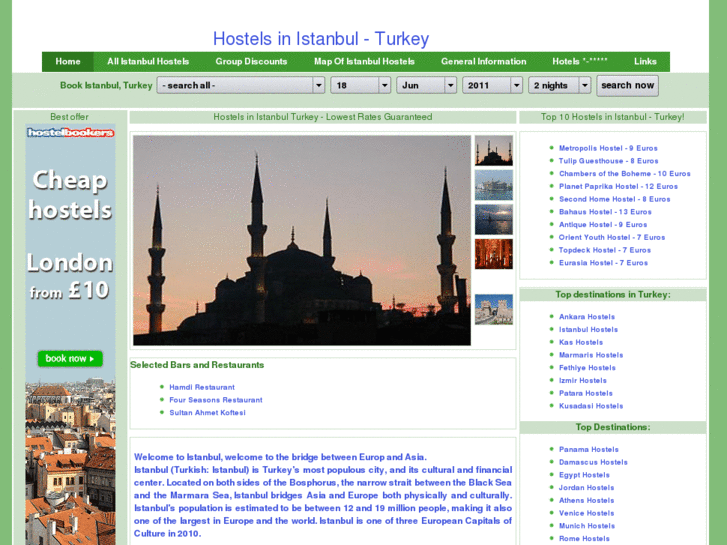Select the fortress walls thumbnail
Viewport: 727px width, 545px height.
(x=494, y=309)
